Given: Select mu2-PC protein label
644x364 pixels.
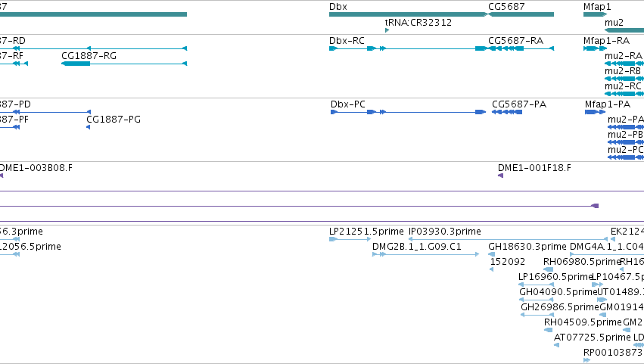Looking at the screenshot, I should (x=625, y=150).
